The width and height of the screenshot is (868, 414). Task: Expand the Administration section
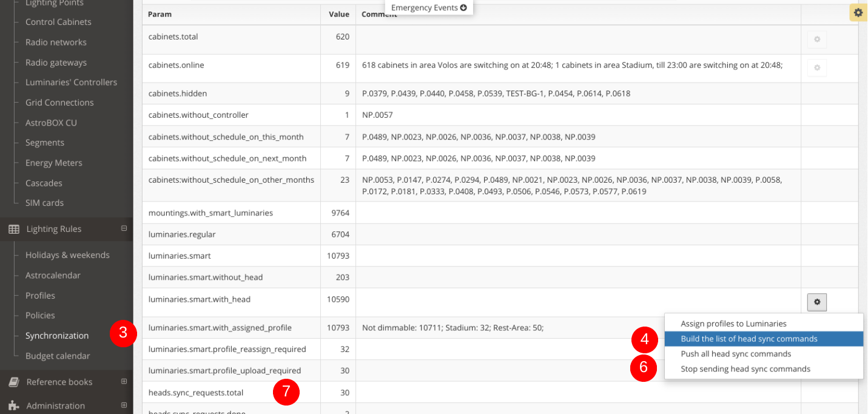click(124, 405)
